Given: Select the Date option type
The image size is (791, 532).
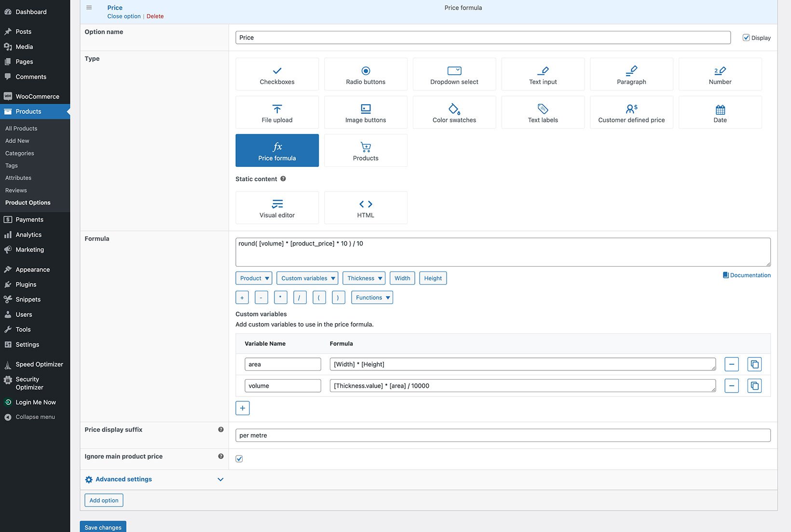Looking at the screenshot, I should coord(720,112).
